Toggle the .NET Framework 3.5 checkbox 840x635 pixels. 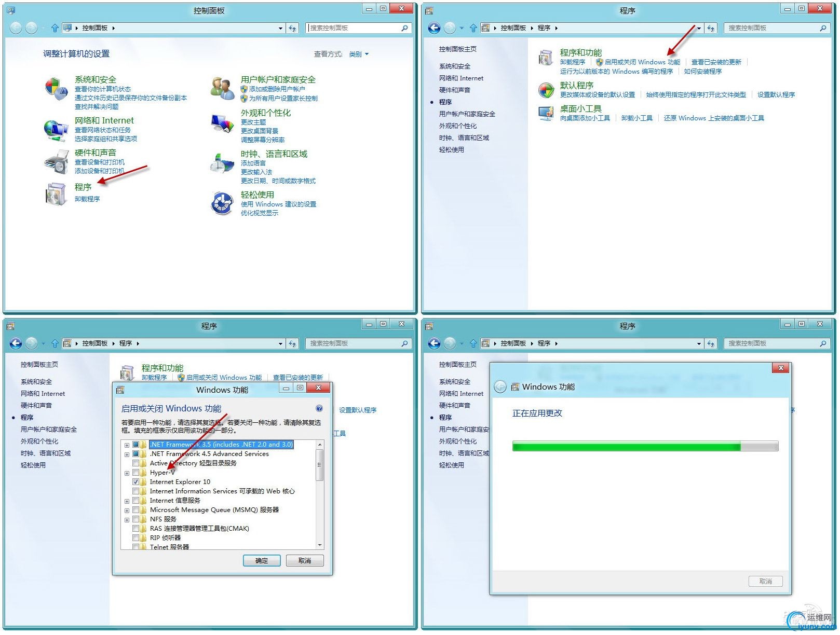pos(136,445)
